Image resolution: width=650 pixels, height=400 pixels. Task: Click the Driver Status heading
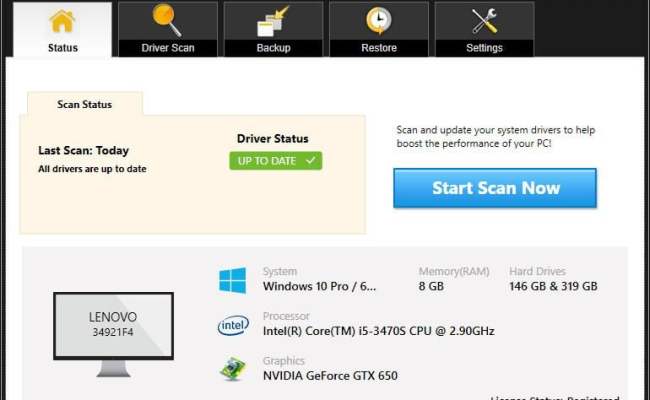point(272,138)
